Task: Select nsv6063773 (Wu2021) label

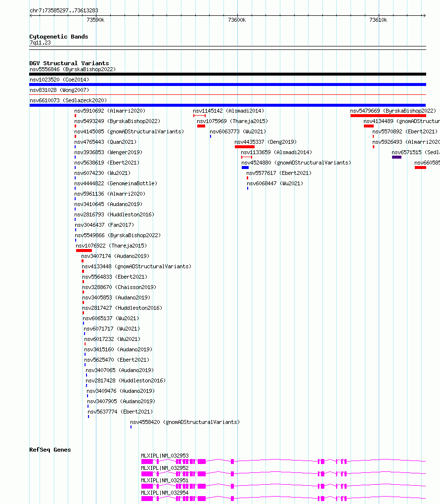Action: [238, 131]
